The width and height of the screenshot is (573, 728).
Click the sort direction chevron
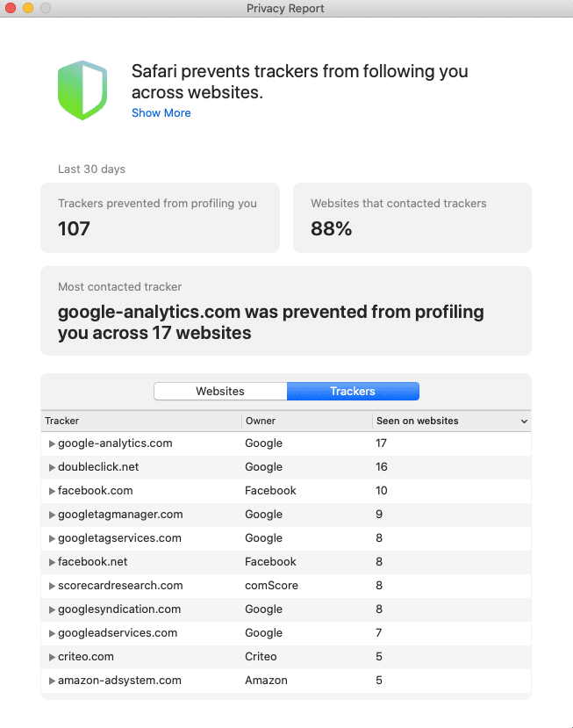click(524, 422)
